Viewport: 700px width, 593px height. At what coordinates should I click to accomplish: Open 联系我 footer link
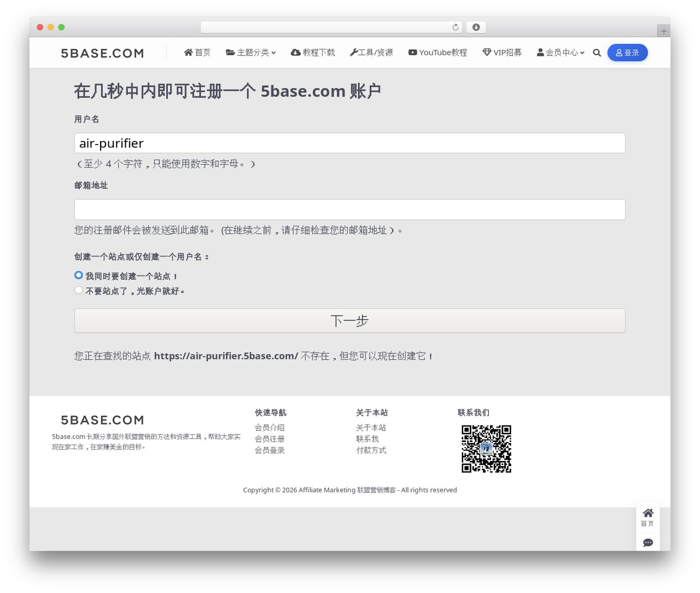[367, 439]
